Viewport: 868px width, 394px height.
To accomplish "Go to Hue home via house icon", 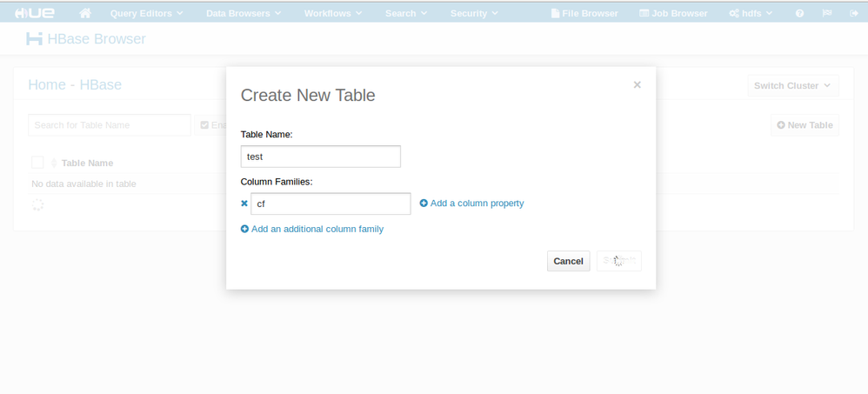I will pos(85,13).
